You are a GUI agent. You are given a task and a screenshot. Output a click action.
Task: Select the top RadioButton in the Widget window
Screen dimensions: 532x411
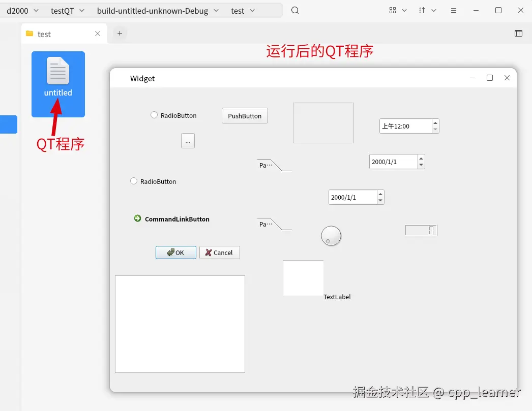click(x=154, y=115)
